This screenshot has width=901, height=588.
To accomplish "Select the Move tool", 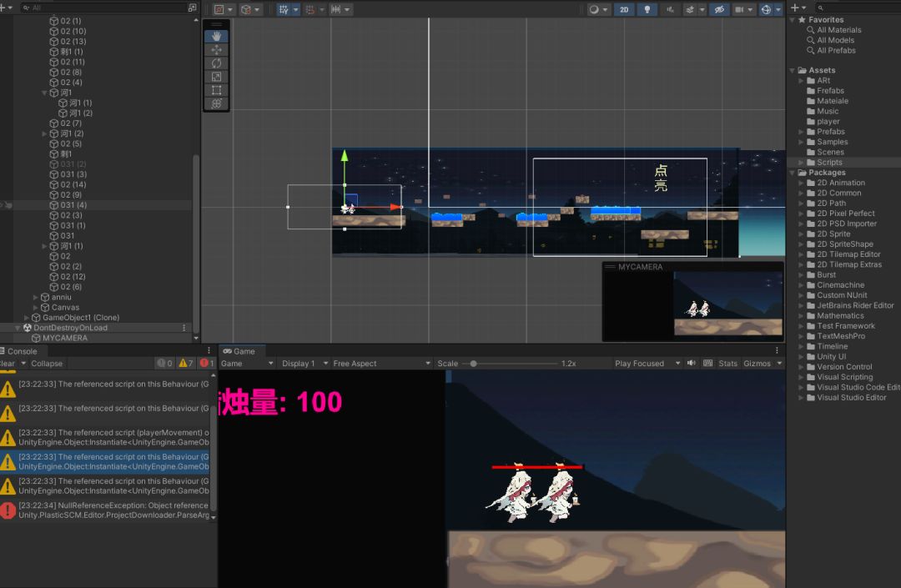I will [x=217, y=50].
